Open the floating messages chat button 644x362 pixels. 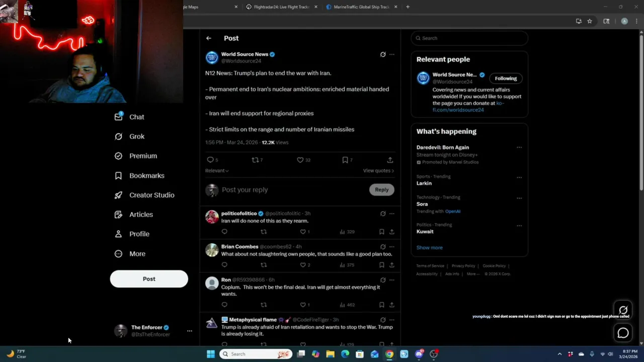623,333
